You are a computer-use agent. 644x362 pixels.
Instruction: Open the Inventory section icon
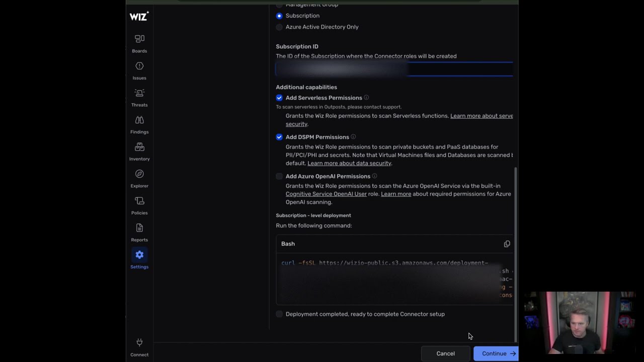[139, 147]
